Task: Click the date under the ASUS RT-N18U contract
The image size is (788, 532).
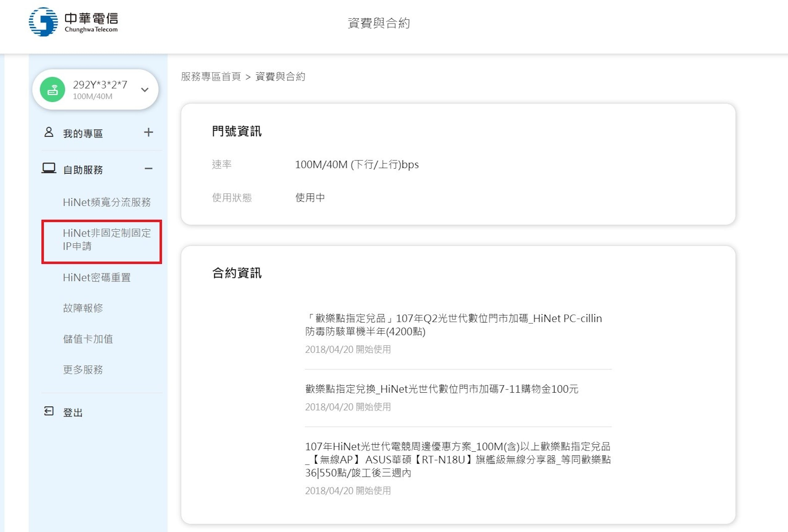Action: click(x=348, y=490)
